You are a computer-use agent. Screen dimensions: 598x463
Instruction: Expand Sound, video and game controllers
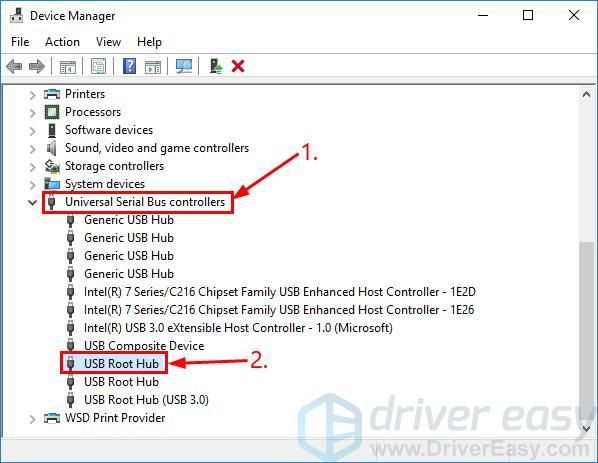(x=32, y=148)
